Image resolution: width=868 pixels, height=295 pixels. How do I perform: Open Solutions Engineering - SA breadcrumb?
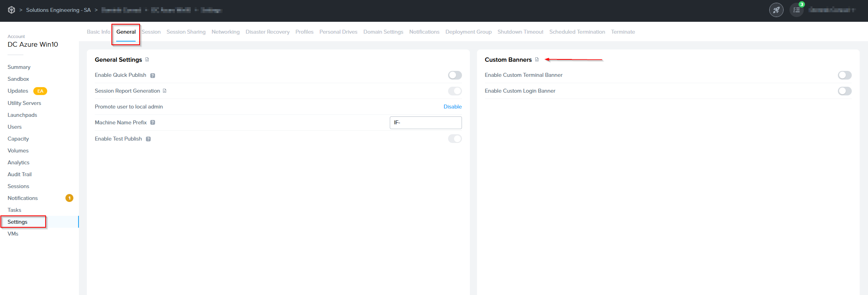58,10
